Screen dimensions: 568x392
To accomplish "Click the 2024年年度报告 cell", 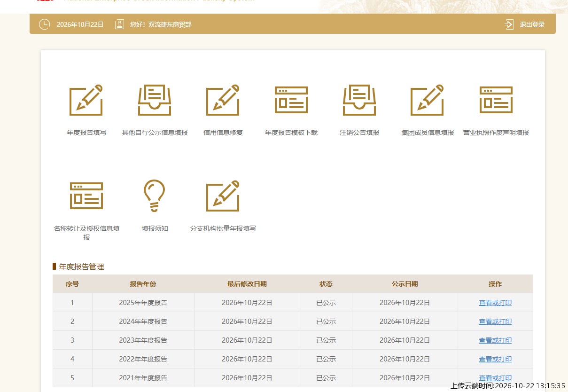I will (143, 321).
